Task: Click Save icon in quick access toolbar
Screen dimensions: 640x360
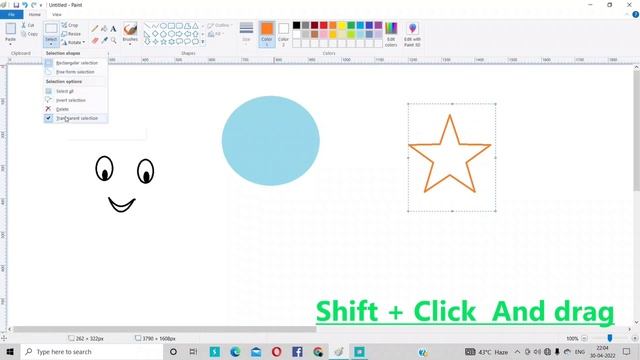Action: tap(16, 5)
